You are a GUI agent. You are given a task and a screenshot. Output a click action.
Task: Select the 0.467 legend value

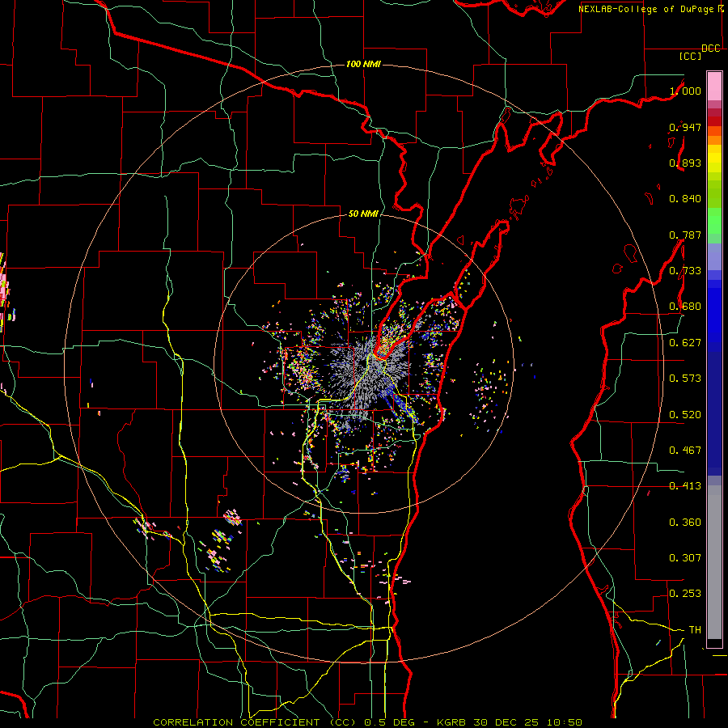pos(685,451)
